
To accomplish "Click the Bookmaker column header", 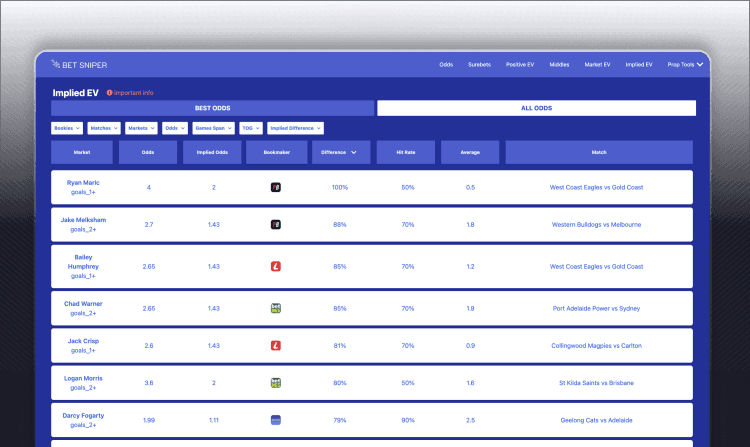I will click(x=276, y=152).
